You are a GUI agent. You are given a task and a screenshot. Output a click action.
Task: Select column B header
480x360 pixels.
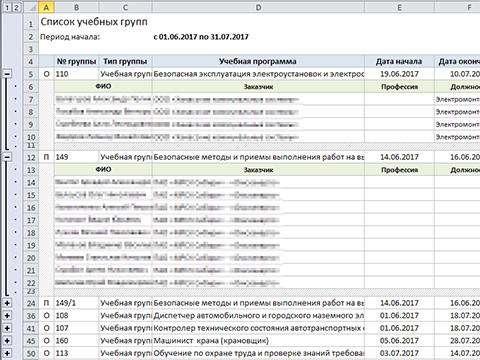pos(76,7)
